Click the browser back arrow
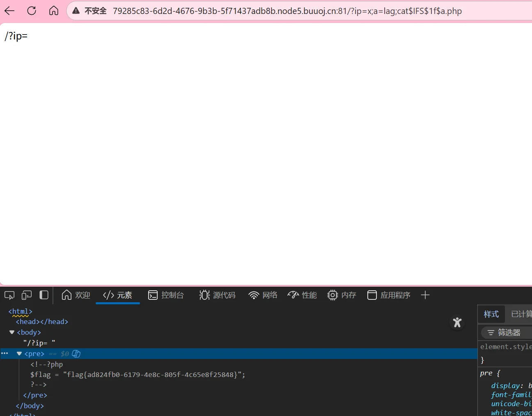This screenshot has width=532, height=416. coord(9,11)
